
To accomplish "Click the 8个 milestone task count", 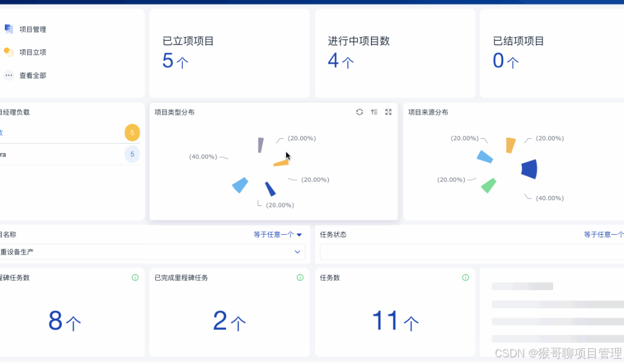I will pos(64,321).
